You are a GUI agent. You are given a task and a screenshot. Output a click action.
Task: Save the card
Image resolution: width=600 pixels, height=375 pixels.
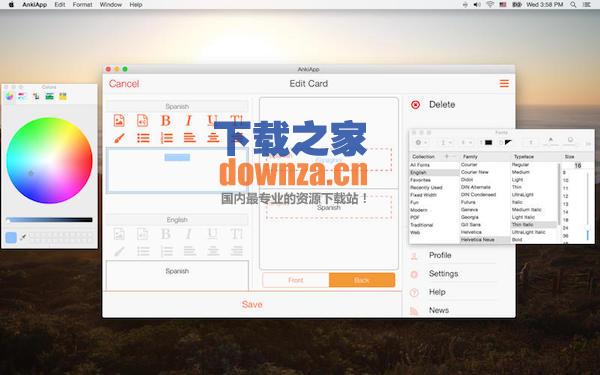pyautogui.click(x=252, y=304)
